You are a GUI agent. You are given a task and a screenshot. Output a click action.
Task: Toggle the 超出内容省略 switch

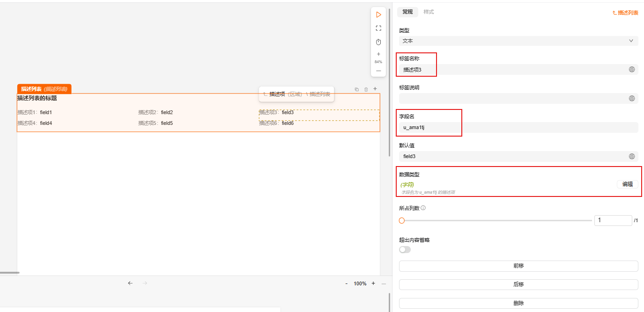click(x=405, y=250)
